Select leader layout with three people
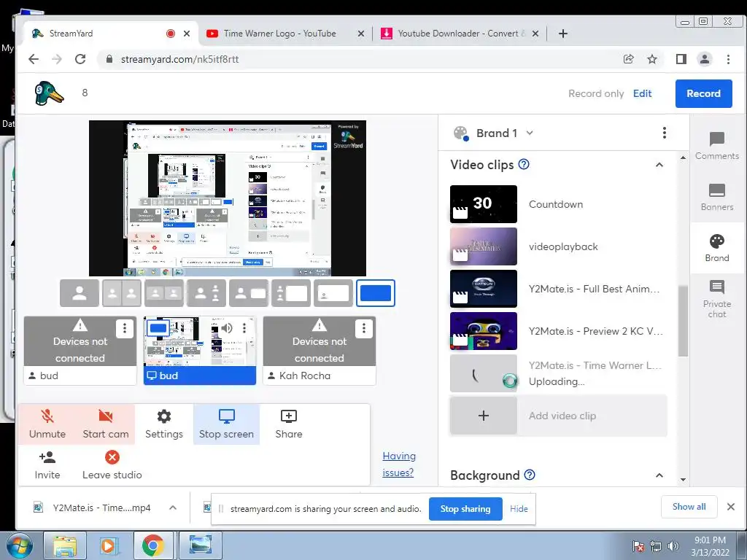747x560 pixels. tap(206, 293)
